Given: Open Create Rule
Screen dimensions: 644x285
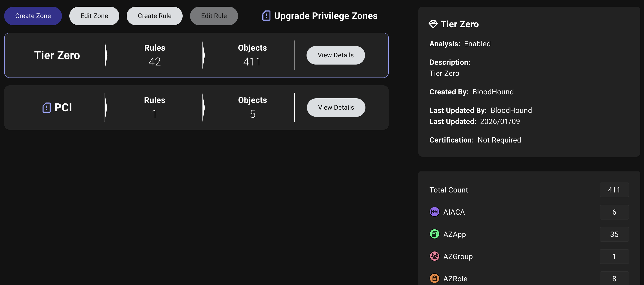Looking at the screenshot, I should coord(154,15).
